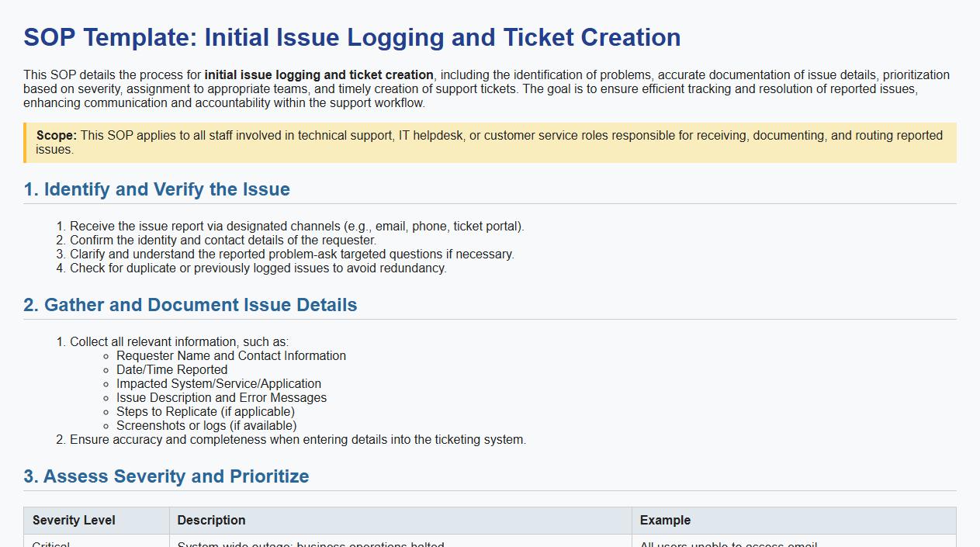Click the 'Screenshots or logs' bullet

[206, 426]
